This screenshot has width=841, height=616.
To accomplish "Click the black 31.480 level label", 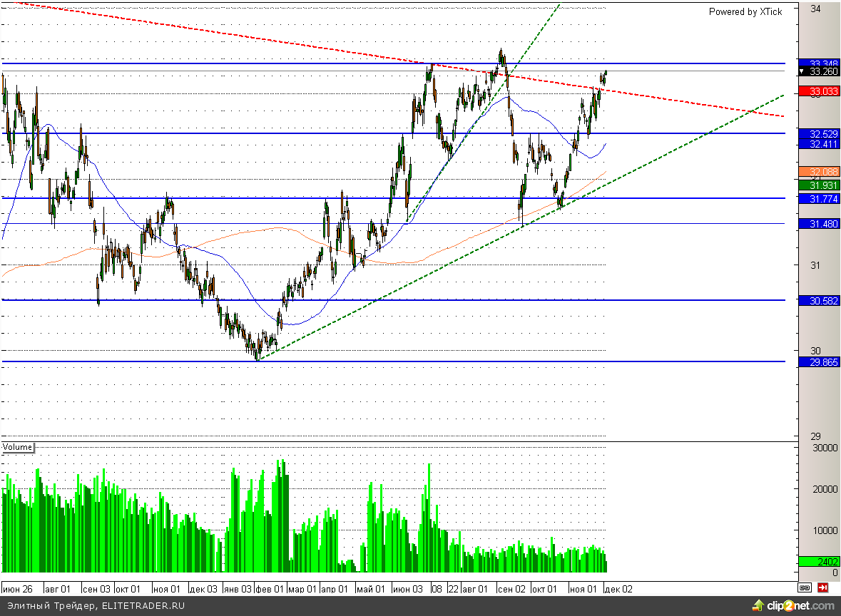I will coord(820,224).
